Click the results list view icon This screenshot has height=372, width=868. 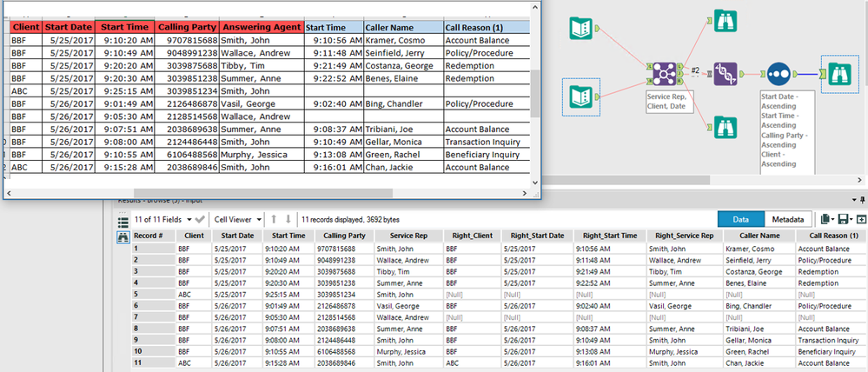[x=123, y=223]
